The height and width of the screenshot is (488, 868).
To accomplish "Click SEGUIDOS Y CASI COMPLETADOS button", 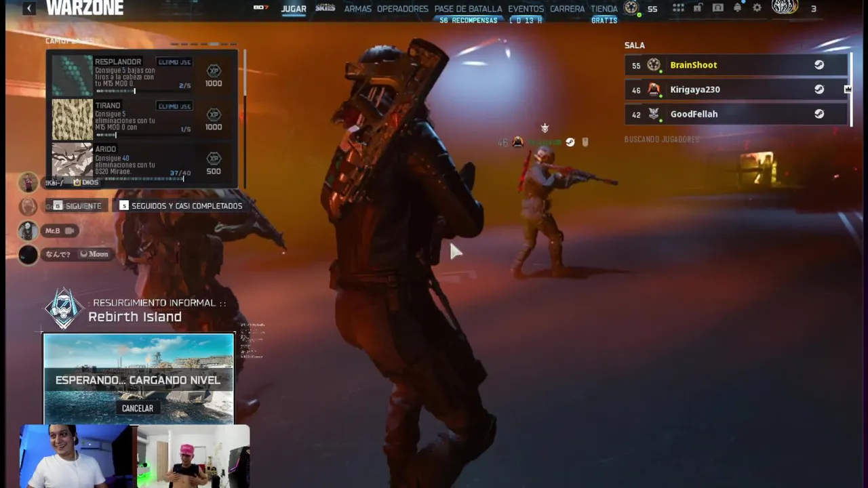I will (x=181, y=206).
